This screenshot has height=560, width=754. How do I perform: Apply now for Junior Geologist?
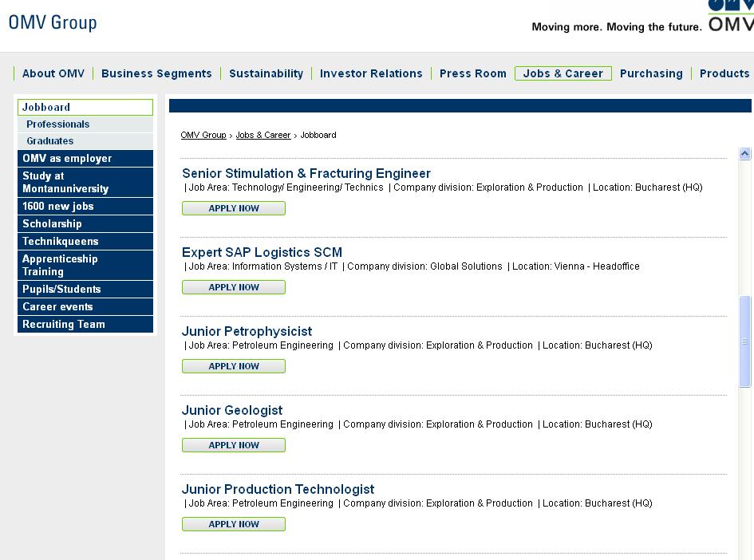[x=234, y=445]
